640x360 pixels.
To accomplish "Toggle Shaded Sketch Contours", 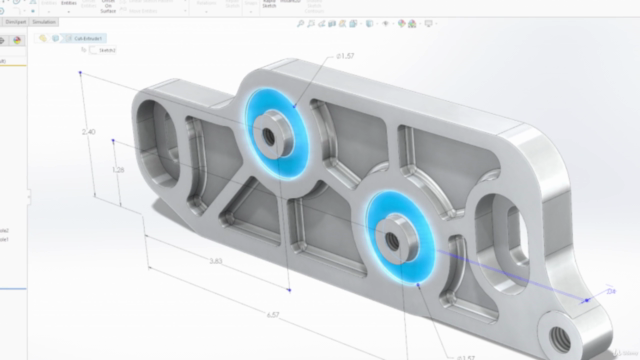I will [314, 6].
